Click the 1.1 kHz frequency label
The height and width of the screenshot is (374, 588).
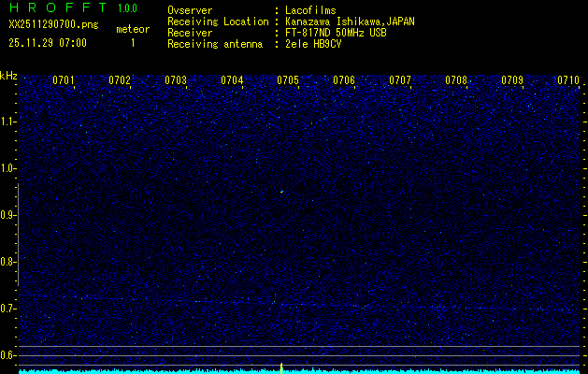(8, 122)
